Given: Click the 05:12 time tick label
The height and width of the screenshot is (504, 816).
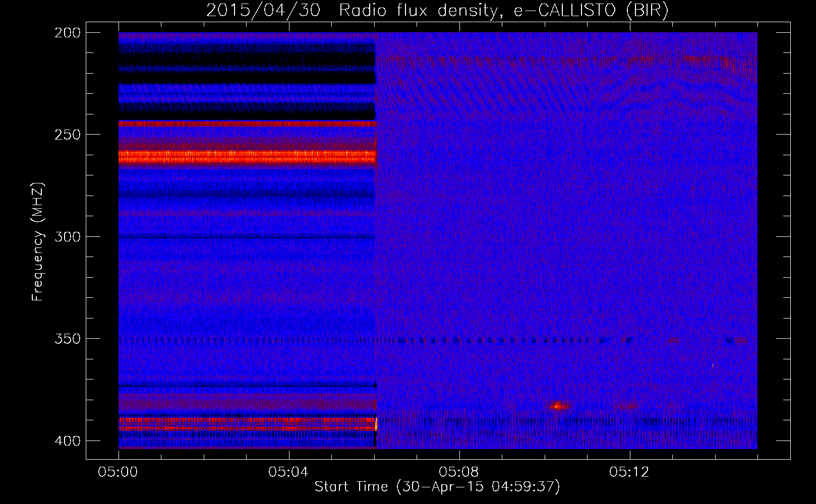Looking at the screenshot, I should [629, 472].
